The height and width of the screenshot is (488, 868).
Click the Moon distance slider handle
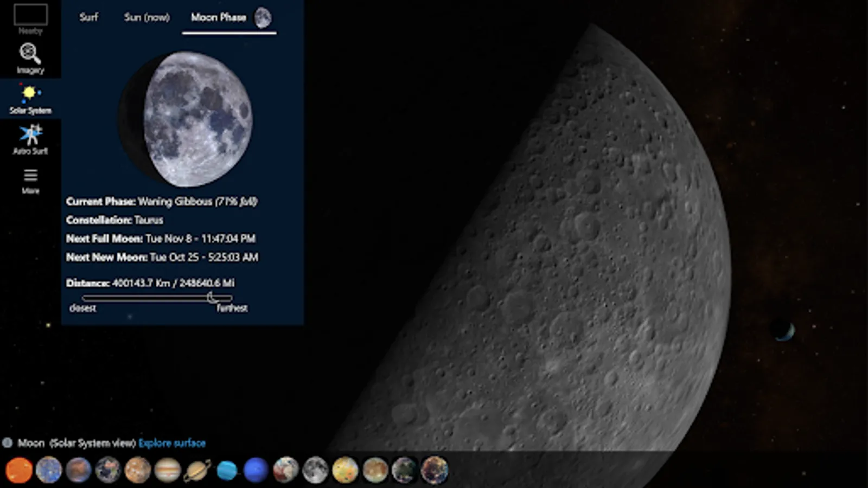click(212, 297)
